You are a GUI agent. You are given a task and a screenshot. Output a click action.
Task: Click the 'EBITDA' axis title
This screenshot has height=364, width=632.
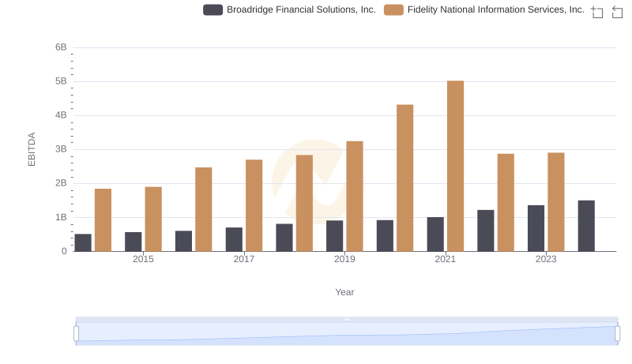(x=32, y=149)
